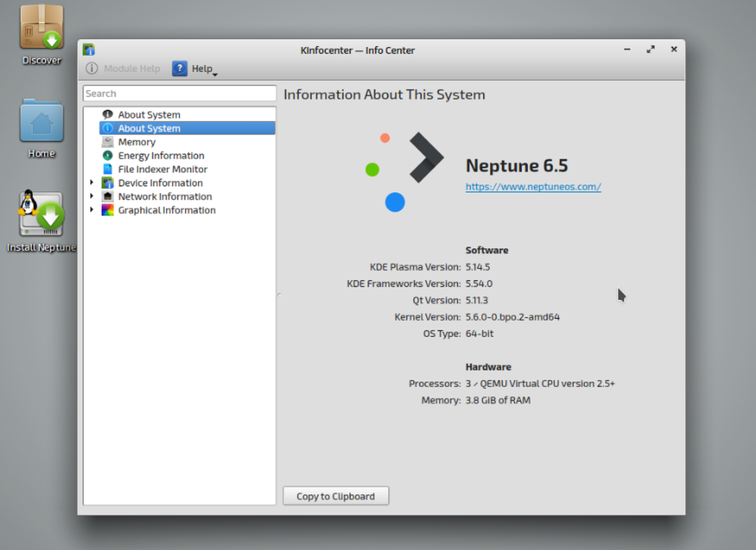Viewport: 756px width, 550px height.
Task: Click the OS Type value 64-bit
Action: (x=479, y=334)
